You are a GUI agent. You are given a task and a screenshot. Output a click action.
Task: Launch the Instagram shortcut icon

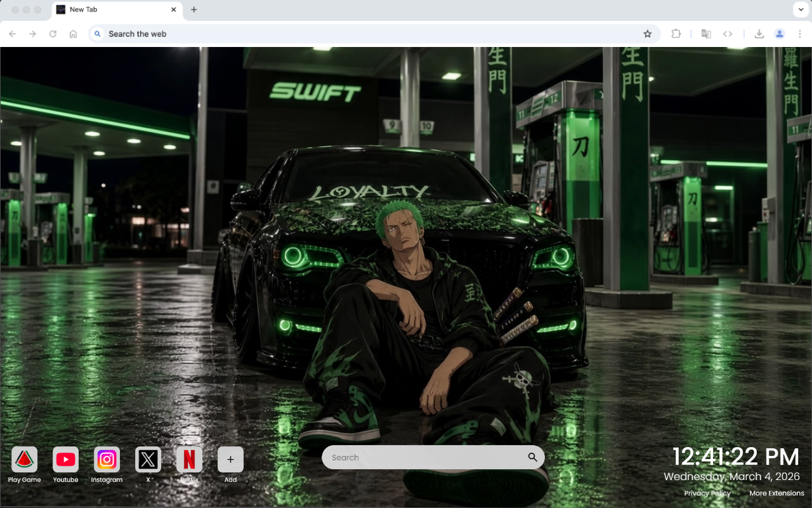coord(107,459)
